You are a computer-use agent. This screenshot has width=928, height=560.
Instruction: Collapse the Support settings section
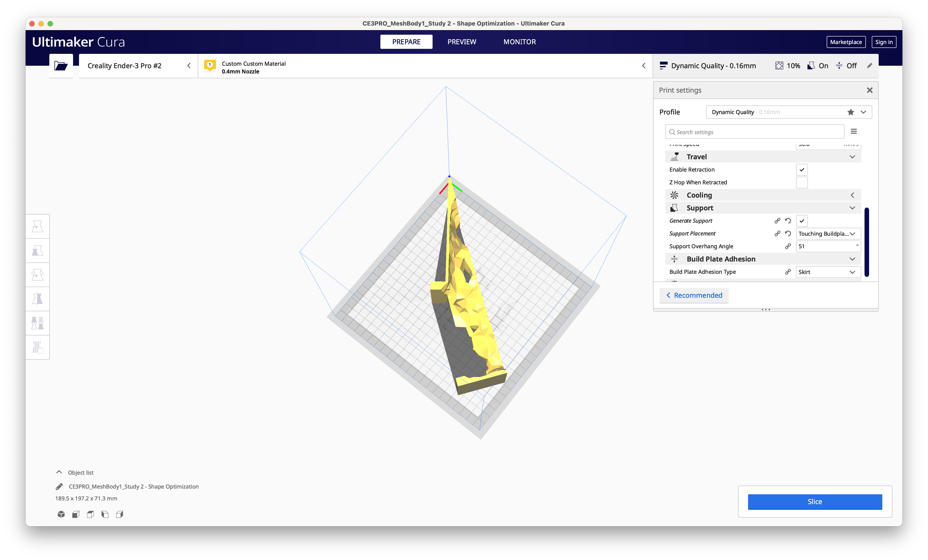pos(763,208)
